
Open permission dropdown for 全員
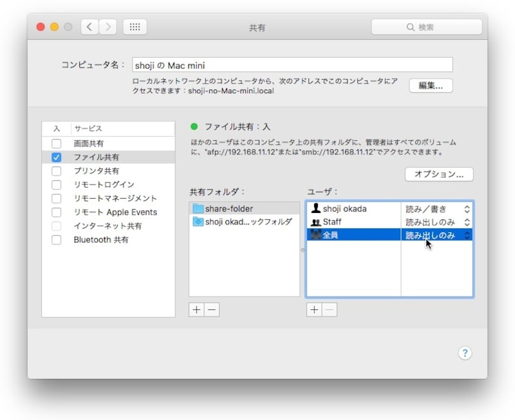467,235
